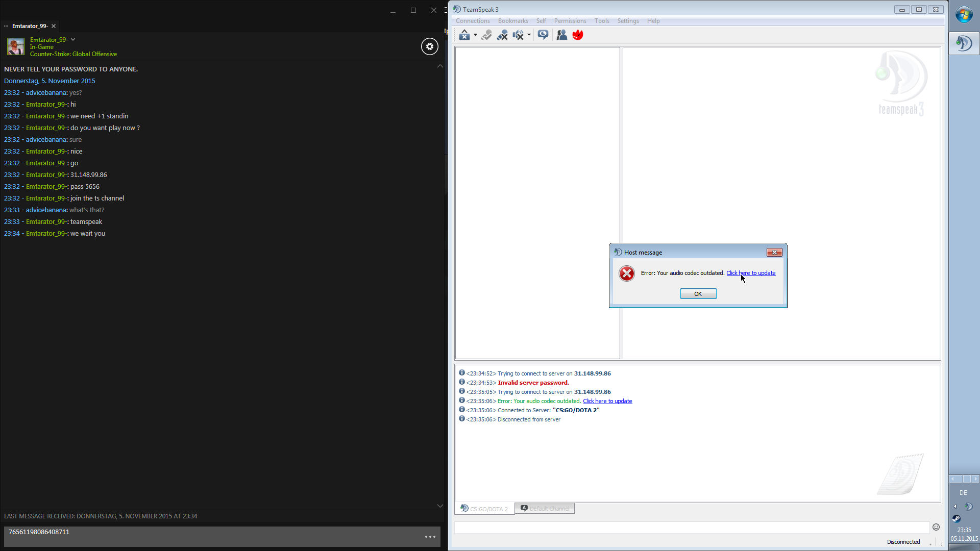Image resolution: width=980 pixels, height=551 pixels.
Task: Click the Away status toolbar icon
Action: (464, 35)
